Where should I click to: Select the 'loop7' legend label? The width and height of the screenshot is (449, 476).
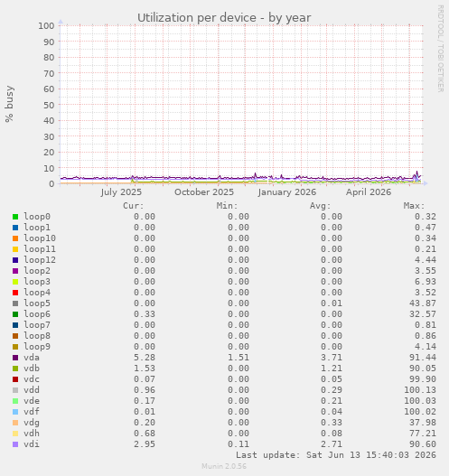[x=37, y=325]
